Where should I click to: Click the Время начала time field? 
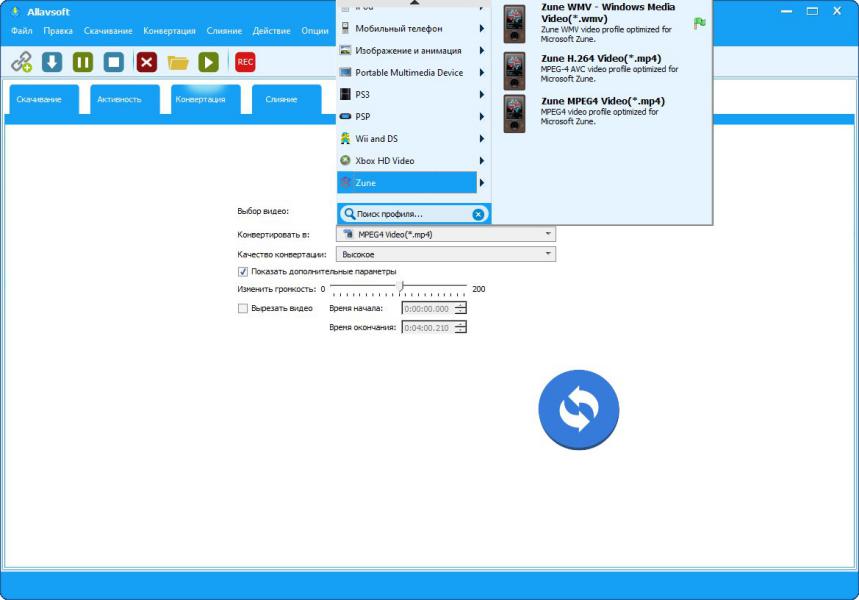click(x=428, y=309)
